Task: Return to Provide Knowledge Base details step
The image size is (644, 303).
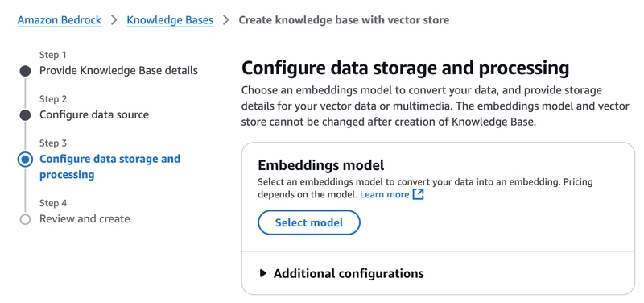Action: click(118, 71)
